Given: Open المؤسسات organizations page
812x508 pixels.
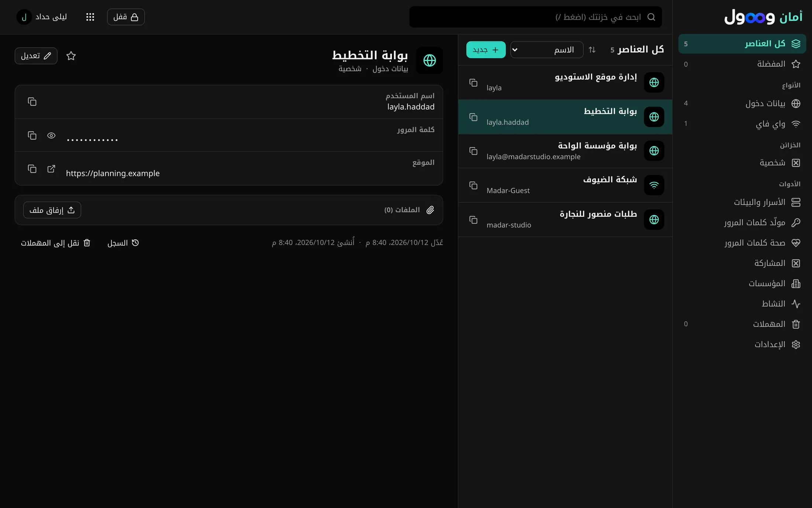Looking at the screenshot, I should 742,283.
